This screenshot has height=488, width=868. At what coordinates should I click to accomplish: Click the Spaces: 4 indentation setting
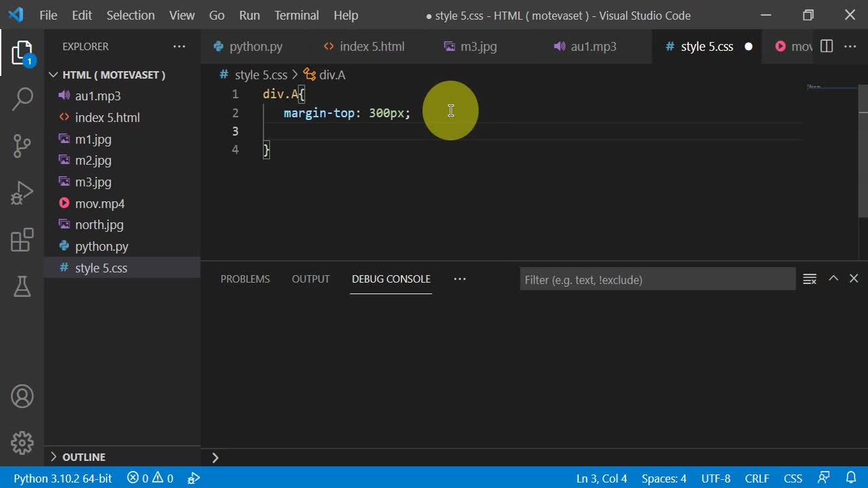pos(664,479)
